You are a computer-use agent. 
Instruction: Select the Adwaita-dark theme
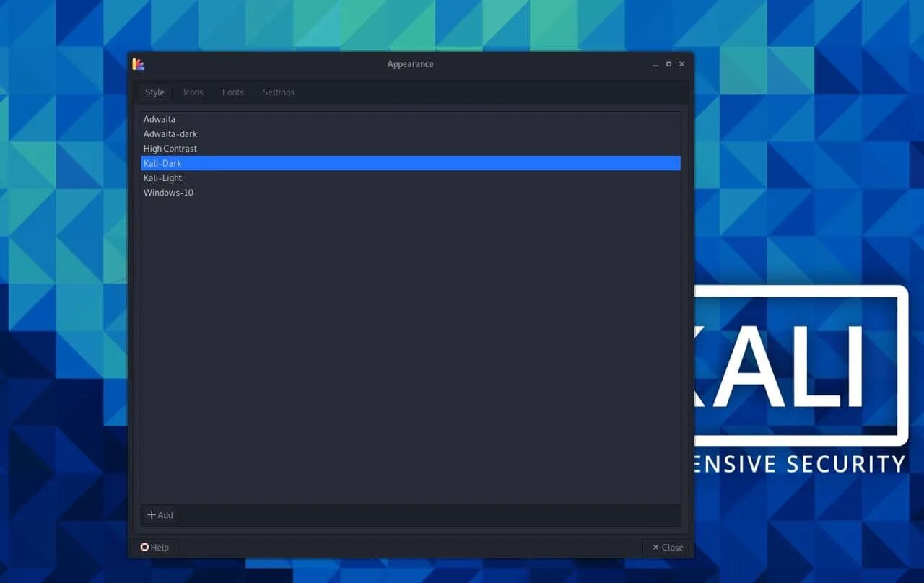point(411,133)
